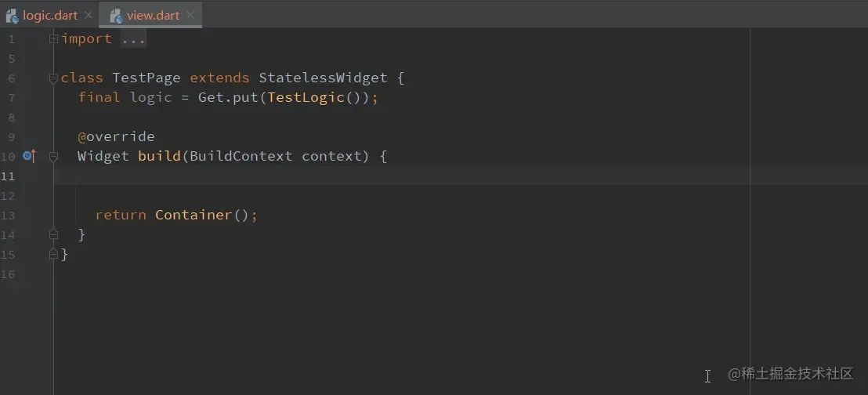Viewport: 868px width, 395px height.
Task: Collapse the build method fold marker
Action: (53, 157)
